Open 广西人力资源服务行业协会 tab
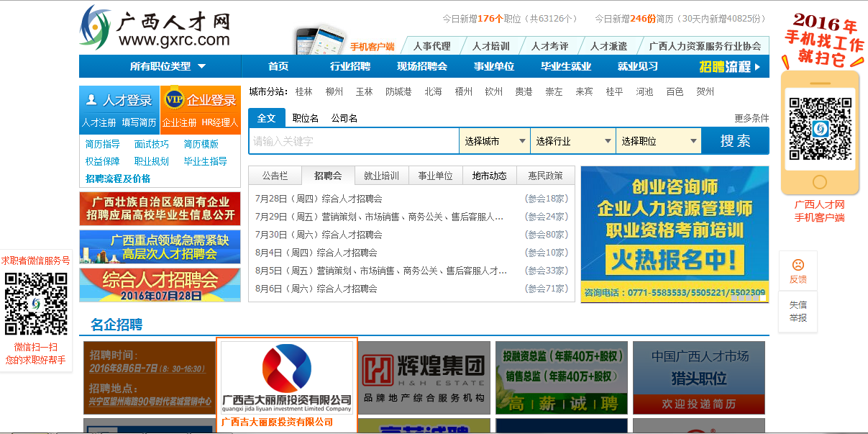Screen dimensions: 868x434 point(705,46)
